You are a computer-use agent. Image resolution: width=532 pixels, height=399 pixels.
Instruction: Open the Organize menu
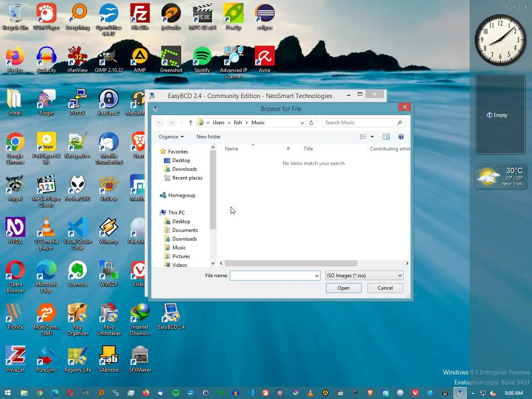pyautogui.click(x=171, y=137)
